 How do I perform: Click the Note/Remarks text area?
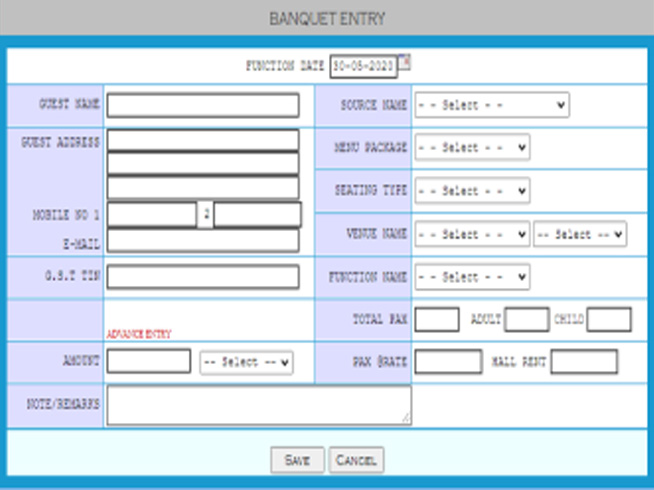coord(259,405)
